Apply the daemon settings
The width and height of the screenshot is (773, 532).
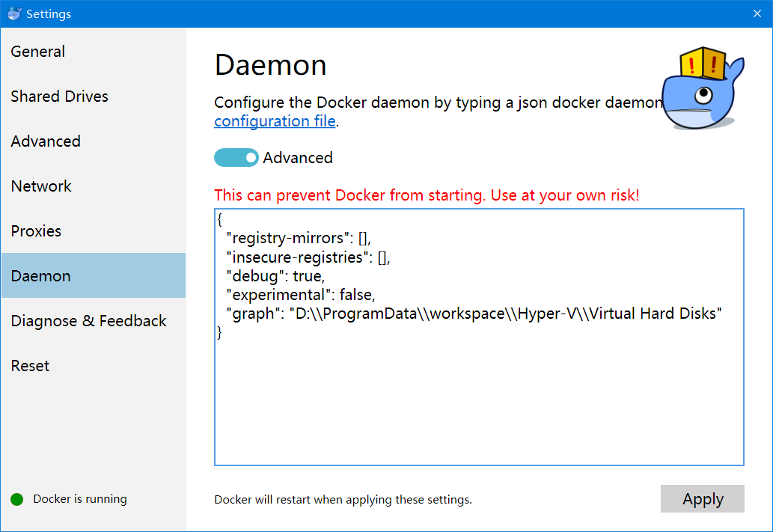[x=702, y=499]
